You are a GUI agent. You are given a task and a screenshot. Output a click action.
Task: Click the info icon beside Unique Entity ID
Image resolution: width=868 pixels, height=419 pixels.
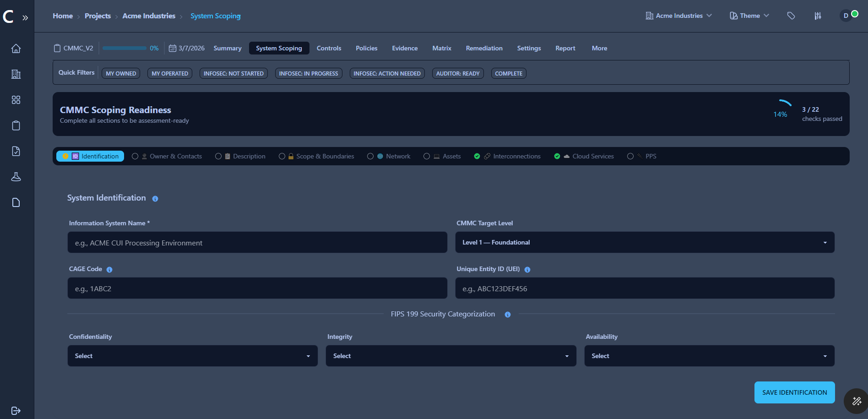[x=527, y=270]
